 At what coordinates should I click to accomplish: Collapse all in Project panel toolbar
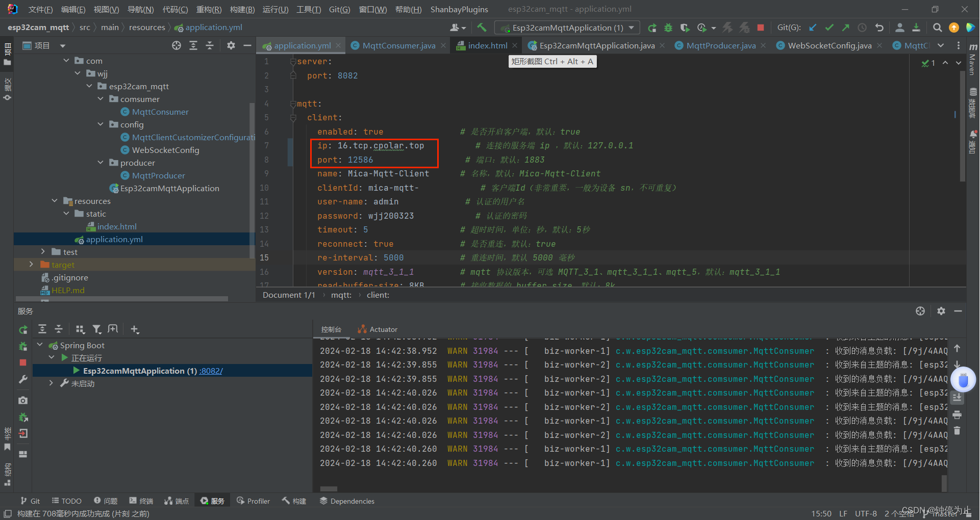point(210,45)
